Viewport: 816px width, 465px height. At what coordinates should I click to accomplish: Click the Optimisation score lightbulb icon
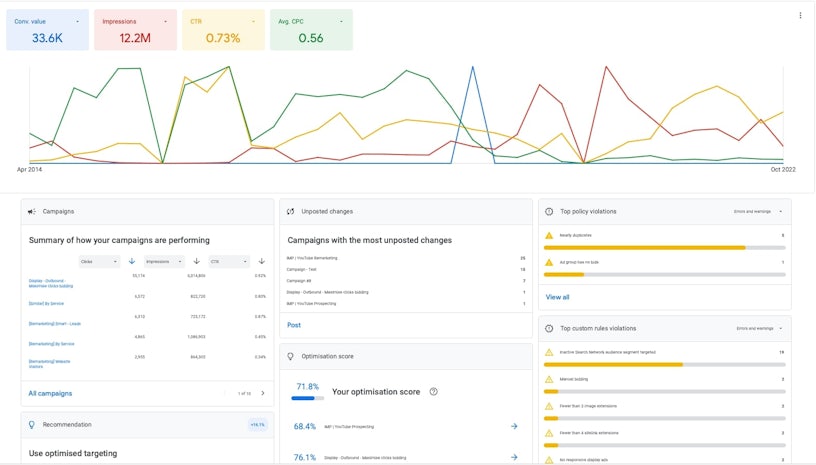(x=290, y=356)
